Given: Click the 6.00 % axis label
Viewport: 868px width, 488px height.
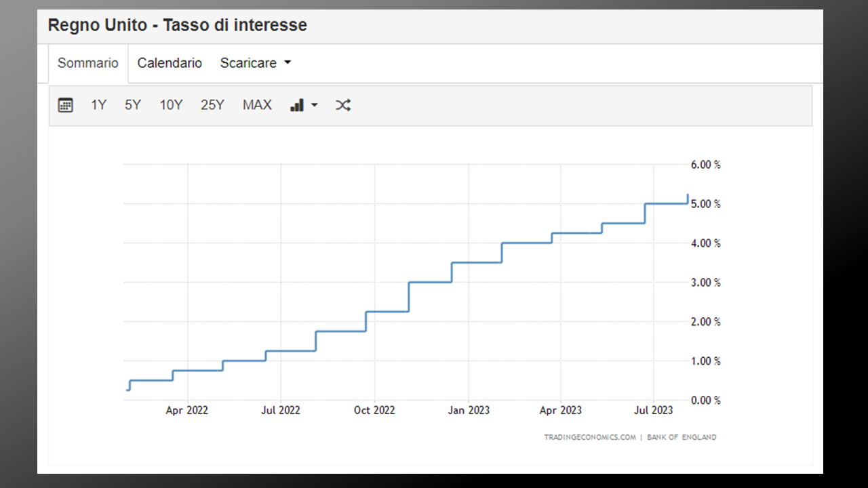Looking at the screenshot, I should pos(705,165).
